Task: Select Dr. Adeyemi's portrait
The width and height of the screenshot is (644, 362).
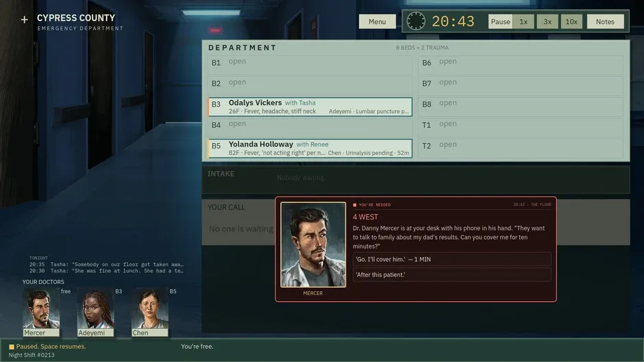Action: (x=96, y=312)
